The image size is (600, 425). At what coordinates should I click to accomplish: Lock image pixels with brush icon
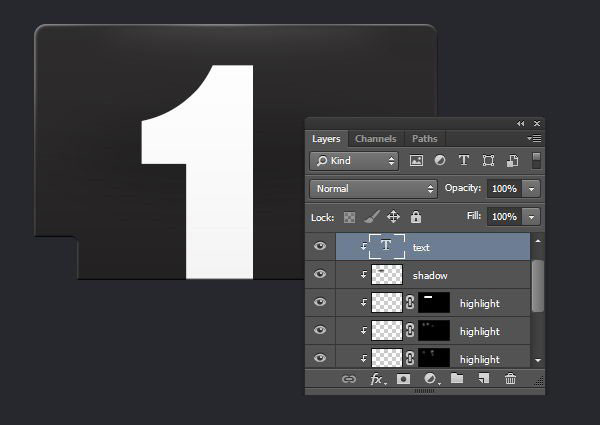click(371, 217)
